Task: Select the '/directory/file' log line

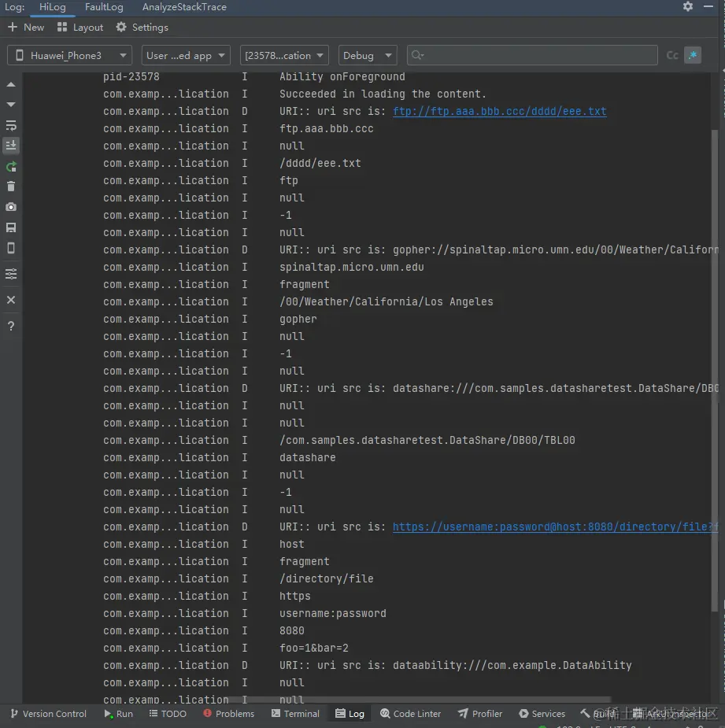Action: (x=327, y=579)
